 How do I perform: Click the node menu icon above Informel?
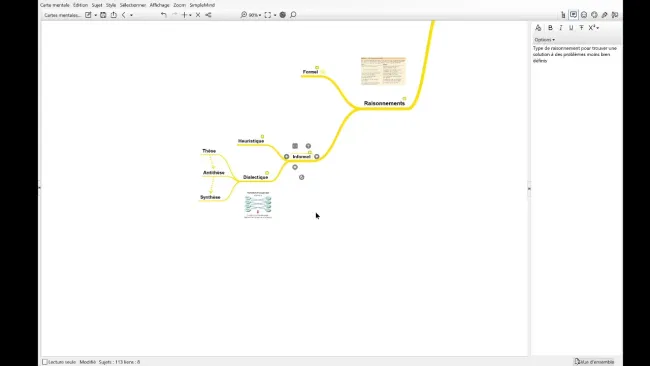(295, 146)
